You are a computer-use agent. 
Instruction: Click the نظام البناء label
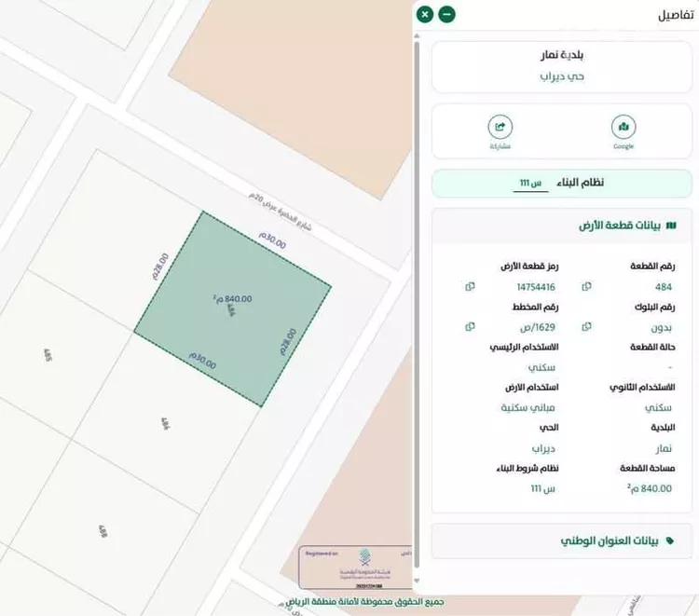[580, 183]
